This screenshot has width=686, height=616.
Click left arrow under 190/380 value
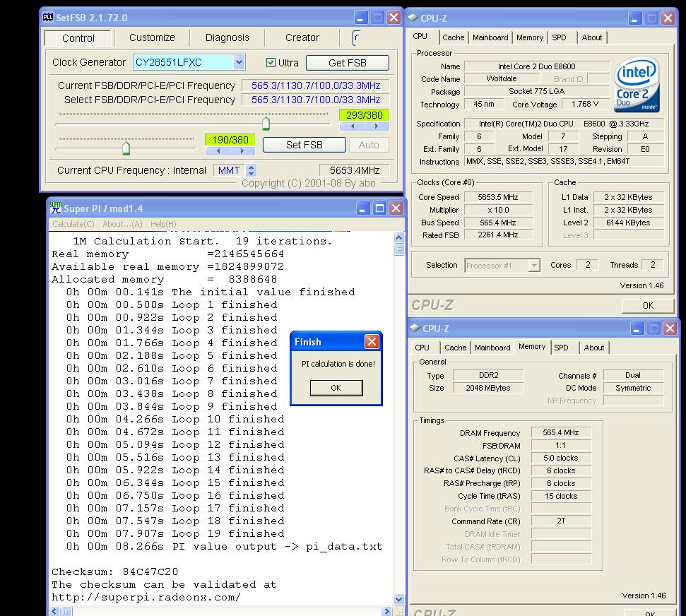[x=218, y=150]
